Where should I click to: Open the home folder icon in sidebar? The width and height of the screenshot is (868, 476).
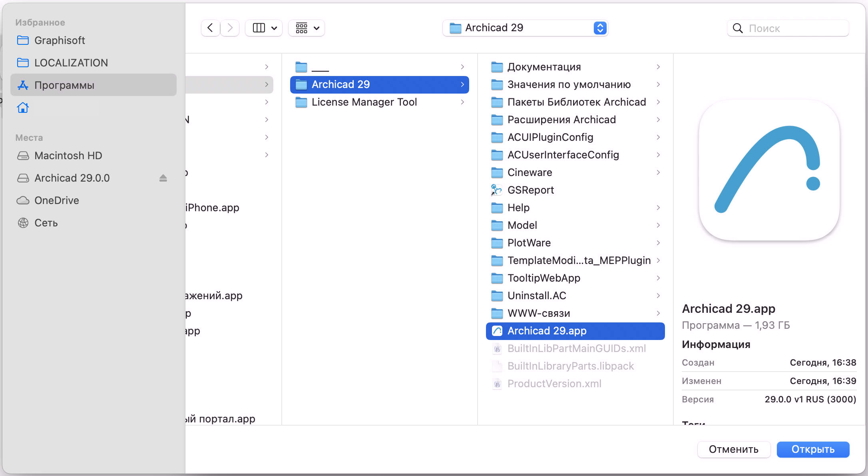pos(23,108)
